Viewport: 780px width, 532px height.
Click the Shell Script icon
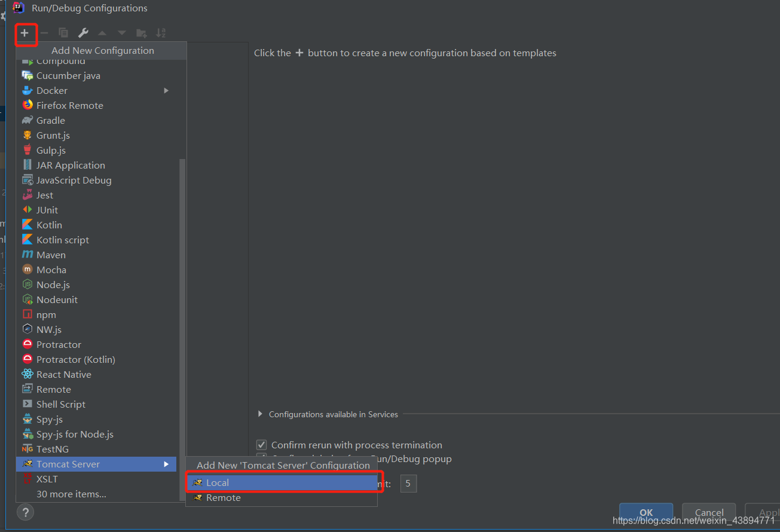[x=27, y=404]
